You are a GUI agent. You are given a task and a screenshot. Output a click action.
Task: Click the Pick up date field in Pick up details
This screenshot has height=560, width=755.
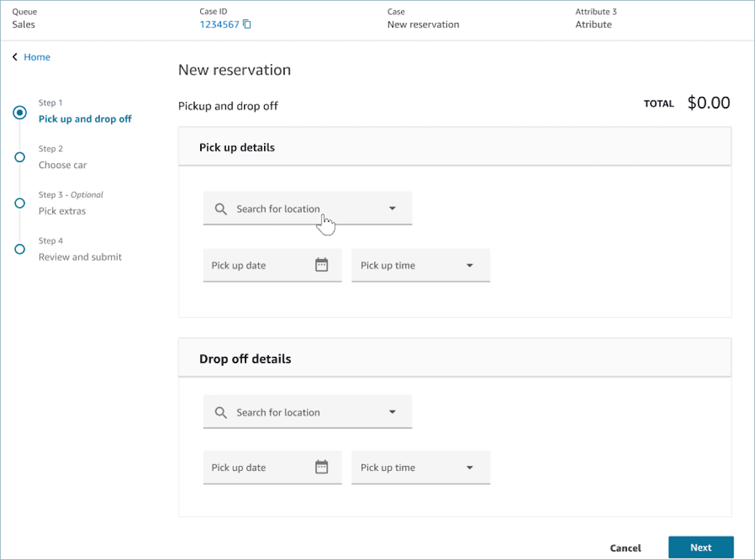[x=273, y=266]
